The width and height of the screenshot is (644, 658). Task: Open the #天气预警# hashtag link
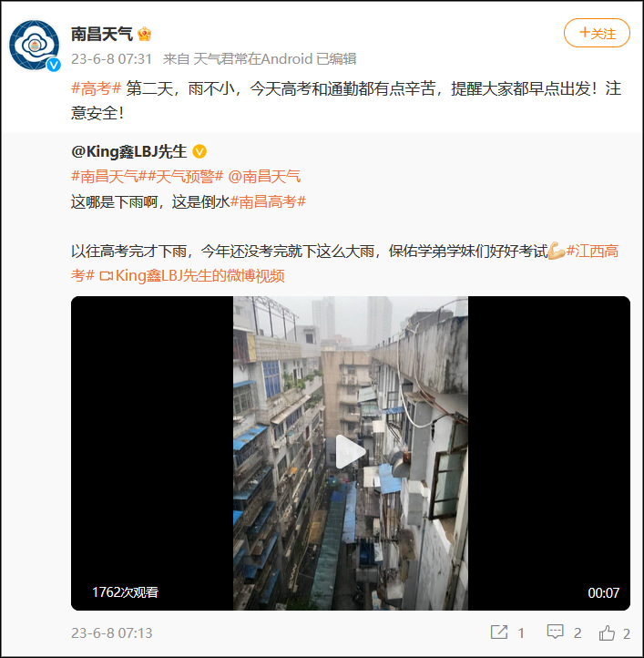click(x=185, y=176)
